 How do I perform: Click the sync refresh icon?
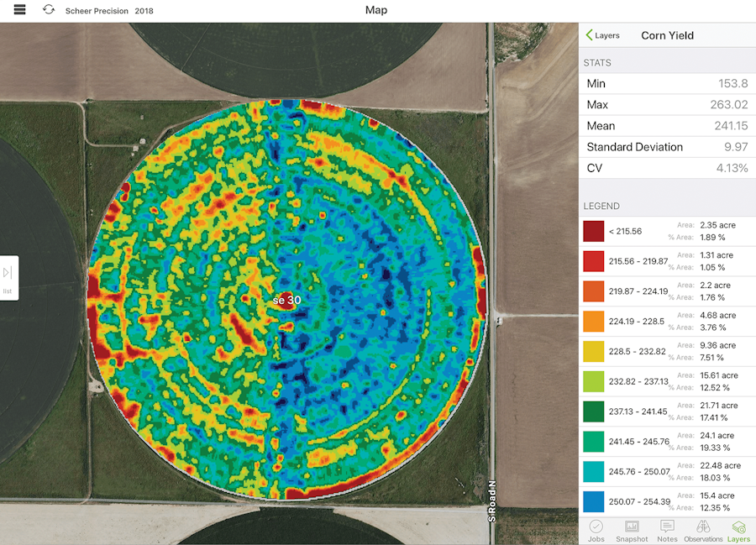pos(49,10)
